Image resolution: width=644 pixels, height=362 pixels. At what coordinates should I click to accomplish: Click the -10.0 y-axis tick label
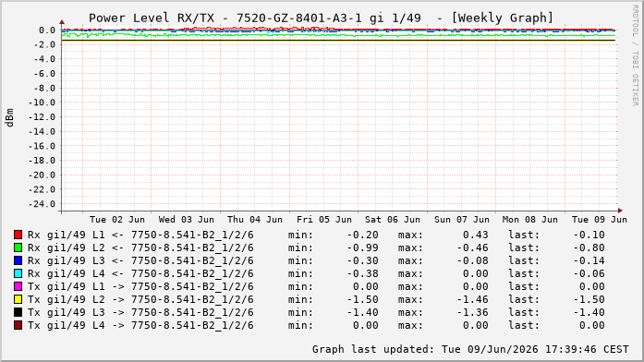[x=42, y=103]
